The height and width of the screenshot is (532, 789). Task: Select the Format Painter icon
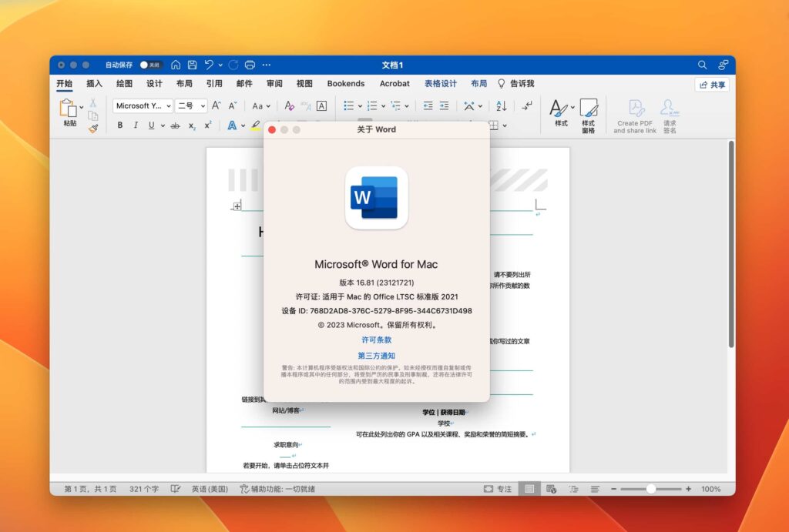pos(92,128)
